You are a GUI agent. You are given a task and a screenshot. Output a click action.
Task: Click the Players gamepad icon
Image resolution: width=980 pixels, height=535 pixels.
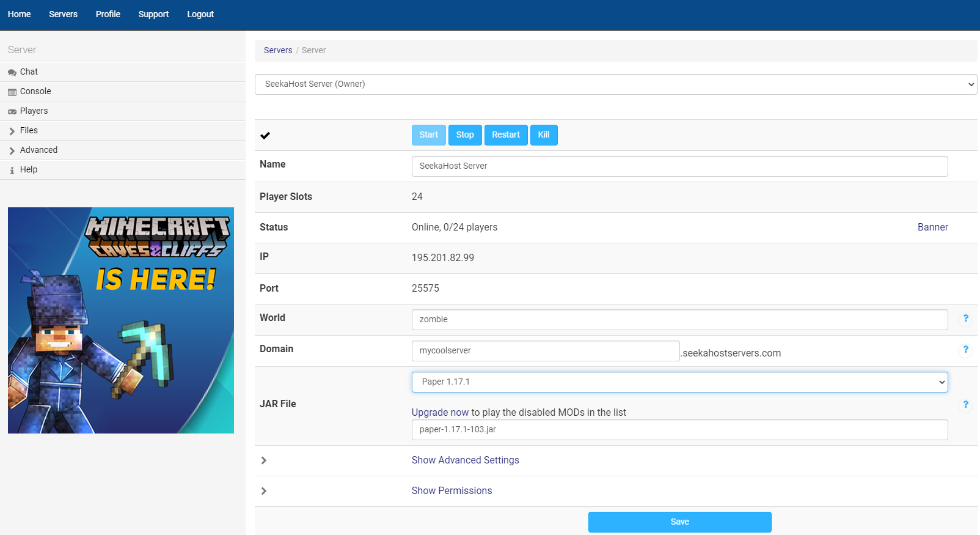tap(12, 111)
